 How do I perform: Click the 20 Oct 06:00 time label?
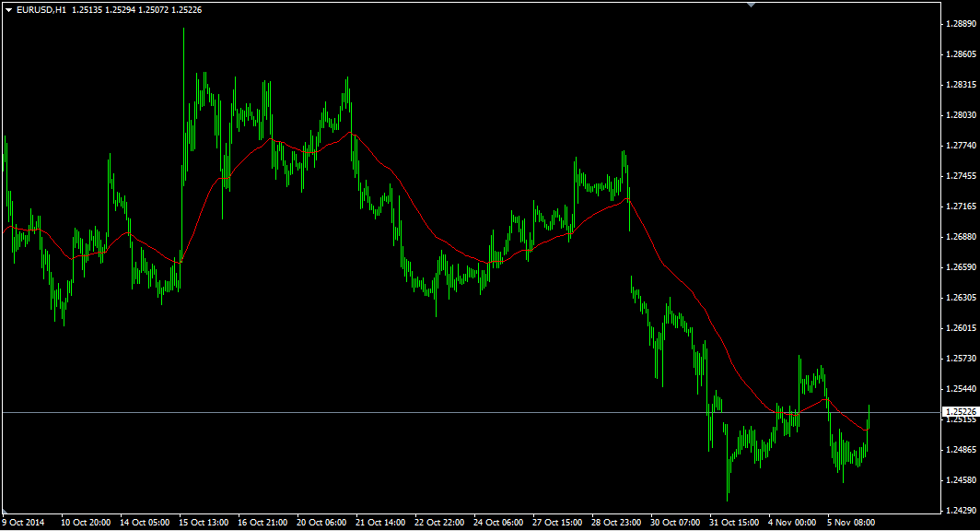tap(321, 523)
